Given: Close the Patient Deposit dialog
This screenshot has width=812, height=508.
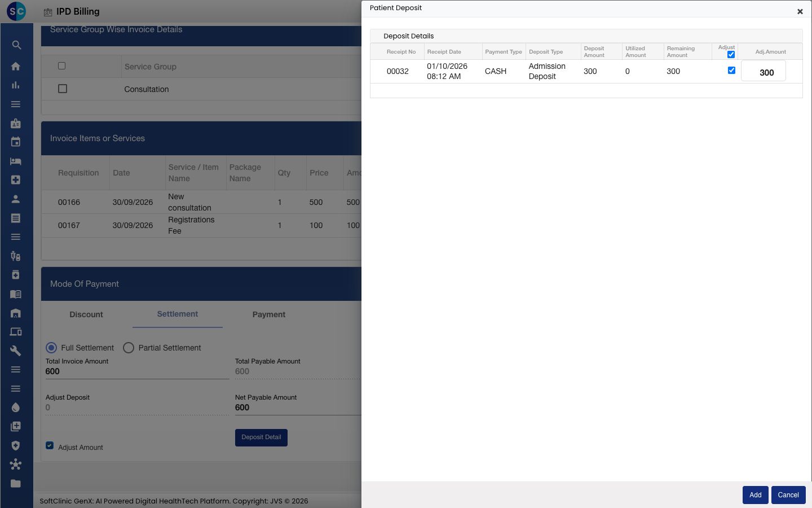Looking at the screenshot, I should (800, 11).
